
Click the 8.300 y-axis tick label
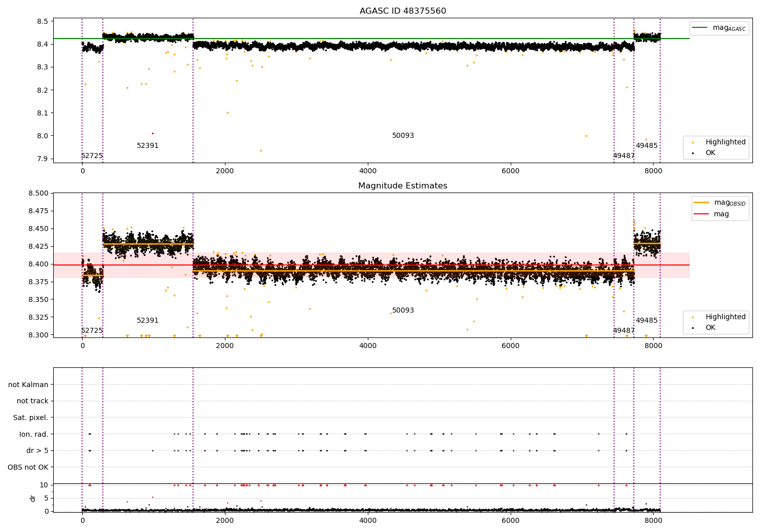coord(38,335)
